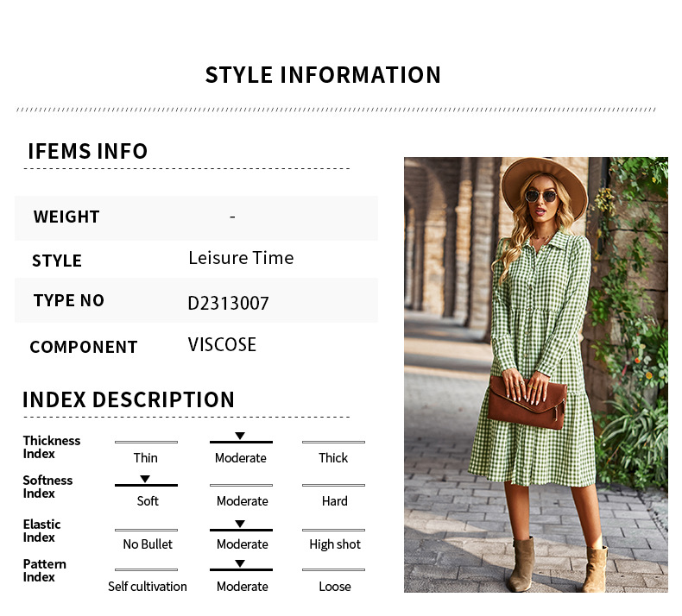
Task: Click the Thickness Index label
Action: pyautogui.click(x=51, y=447)
